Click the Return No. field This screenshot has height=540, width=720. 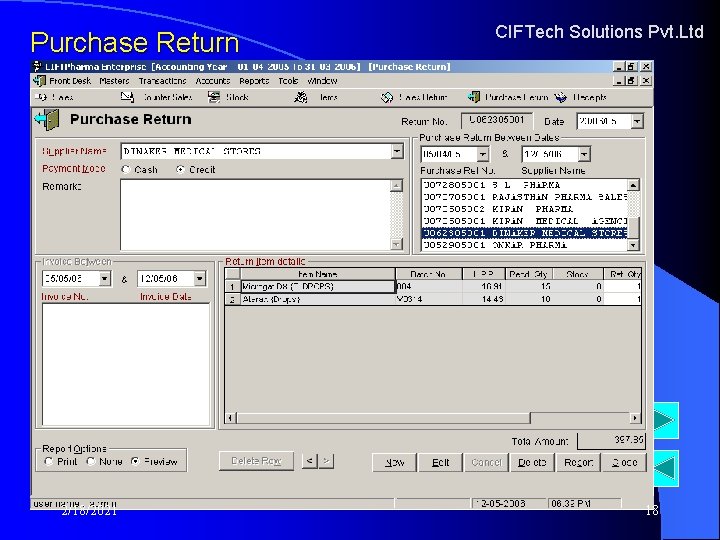click(x=497, y=121)
